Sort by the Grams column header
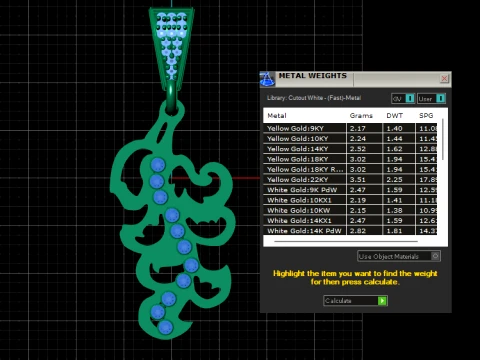Image resolution: width=480 pixels, height=360 pixels. pyautogui.click(x=361, y=116)
